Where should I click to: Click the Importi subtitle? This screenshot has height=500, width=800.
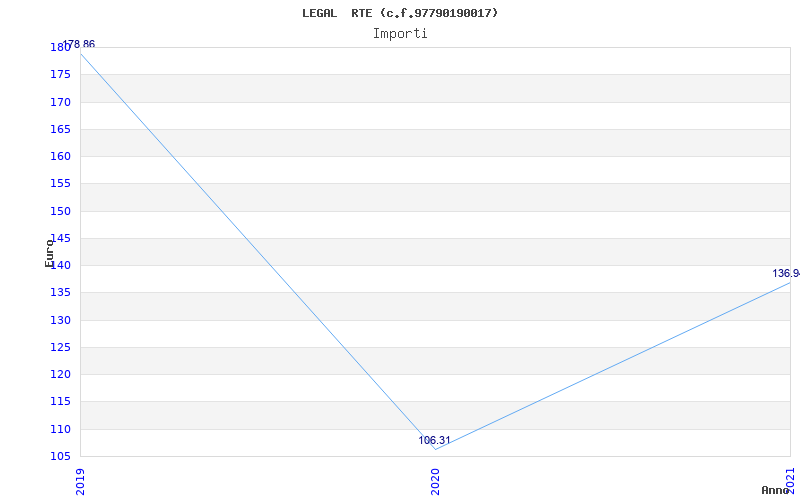(400, 34)
